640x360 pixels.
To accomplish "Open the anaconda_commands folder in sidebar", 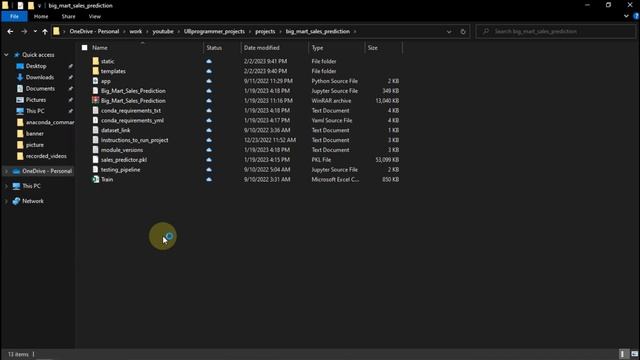I will click(x=50, y=122).
